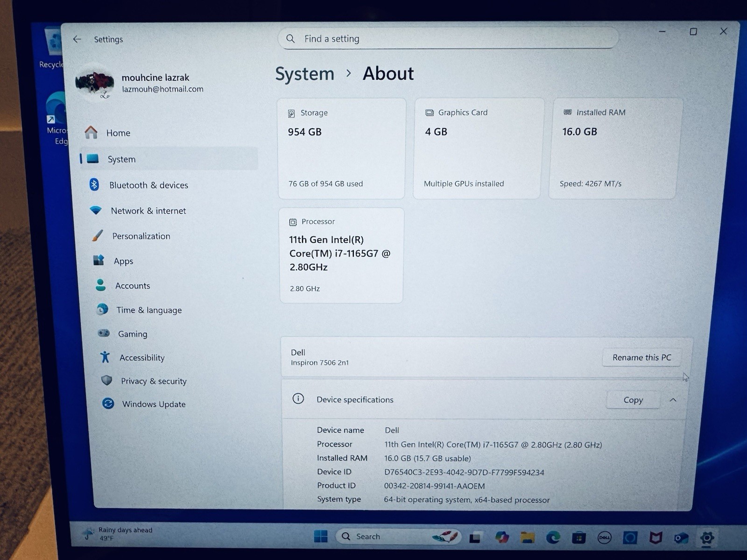Open the Rainy days ahead weather widget
This screenshot has height=560, width=747.
[118, 534]
